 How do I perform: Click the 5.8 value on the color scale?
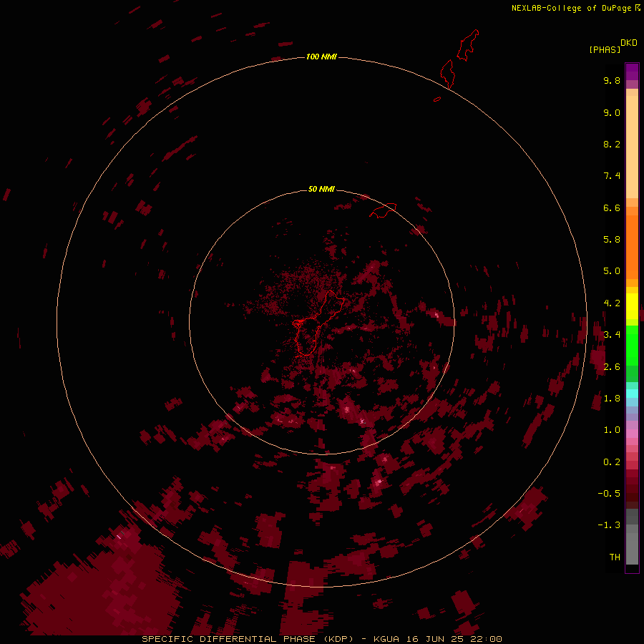[612, 240]
